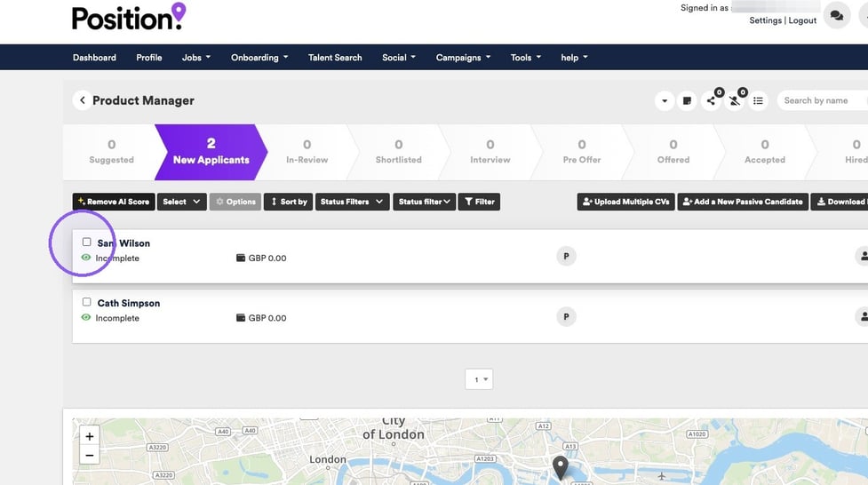The image size is (868, 485).
Task: Click Upload Multiple CVs button
Action: [x=626, y=202]
